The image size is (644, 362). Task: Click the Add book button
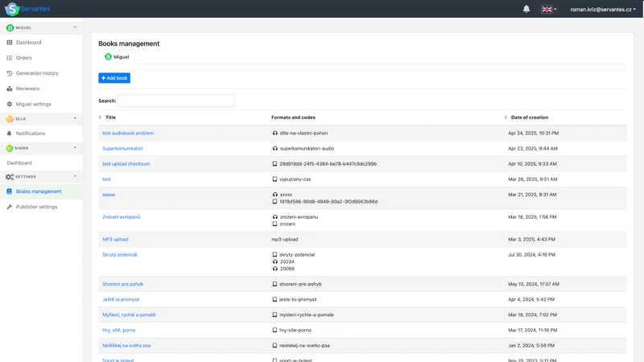114,78
